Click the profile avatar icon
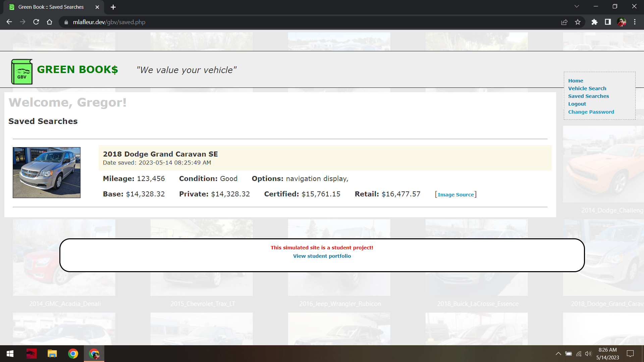644x362 pixels. pyautogui.click(x=622, y=22)
